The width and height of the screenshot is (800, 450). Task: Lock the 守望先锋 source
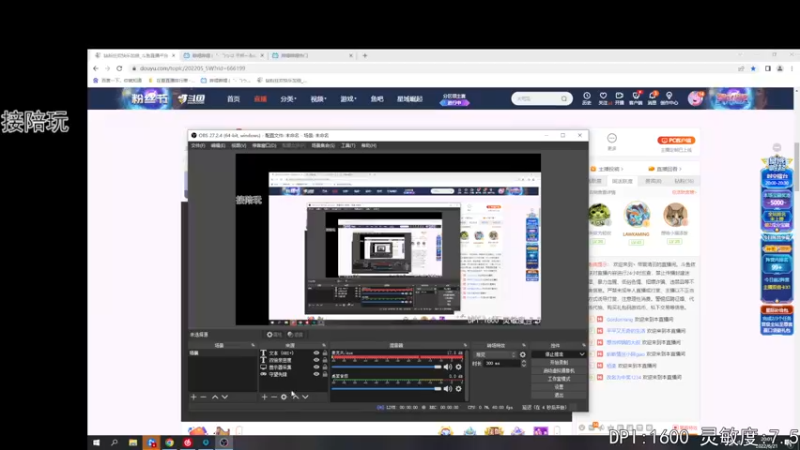click(324, 374)
